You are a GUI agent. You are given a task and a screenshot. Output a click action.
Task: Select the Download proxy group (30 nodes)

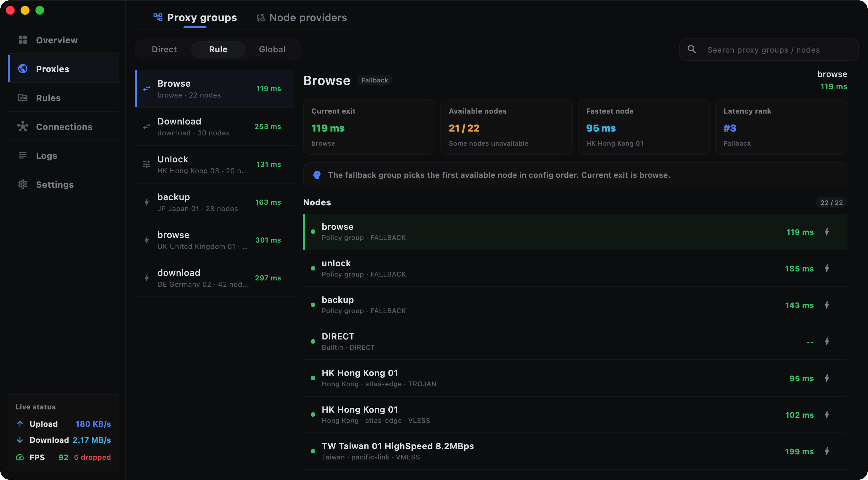click(x=214, y=126)
